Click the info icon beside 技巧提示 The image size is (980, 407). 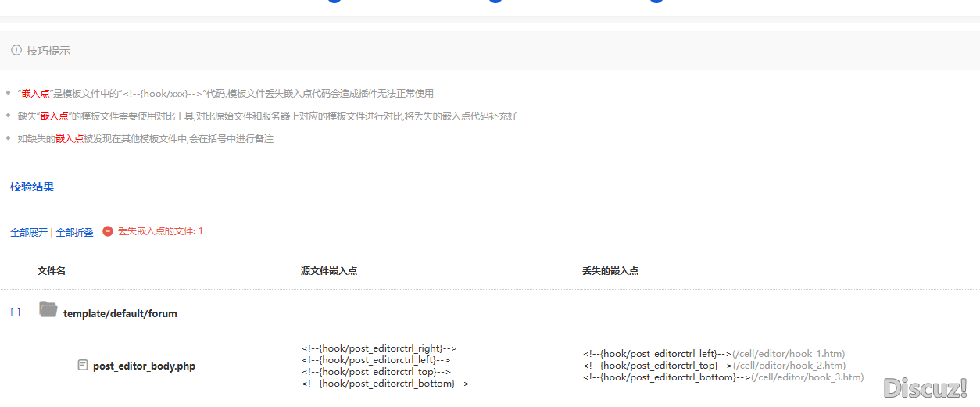click(16, 50)
